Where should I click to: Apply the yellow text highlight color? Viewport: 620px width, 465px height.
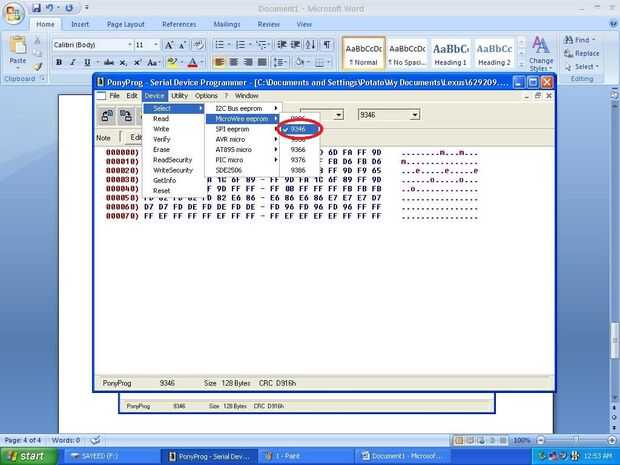tap(172, 62)
